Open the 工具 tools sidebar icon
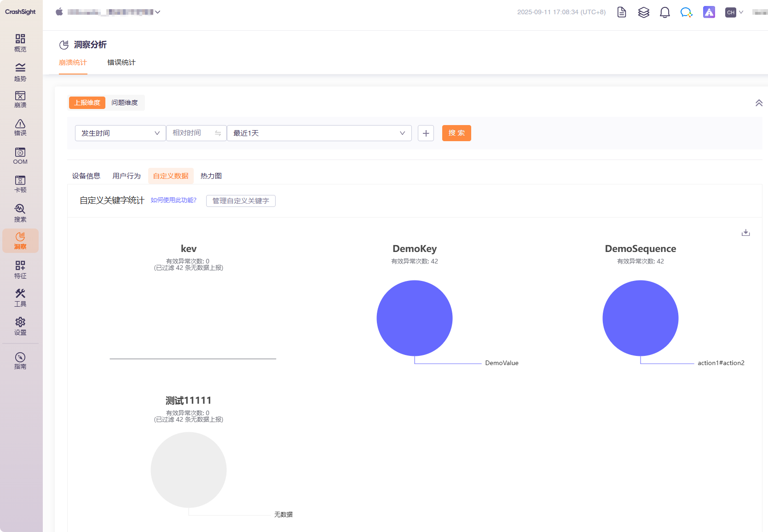Viewport: 768px width, 532px height. pyautogui.click(x=20, y=297)
